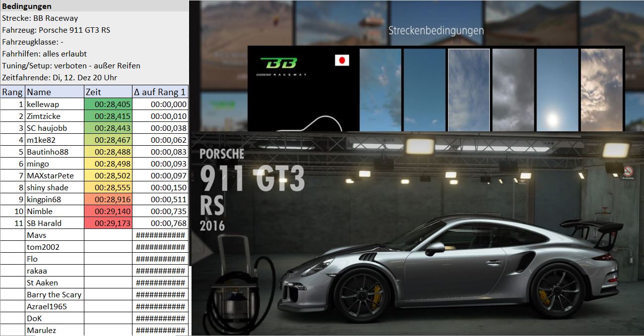The height and width of the screenshot is (336, 644).
Task: Select the dramatic dusk clouds weather thumbnail
Action: click(x=601, y=90)
